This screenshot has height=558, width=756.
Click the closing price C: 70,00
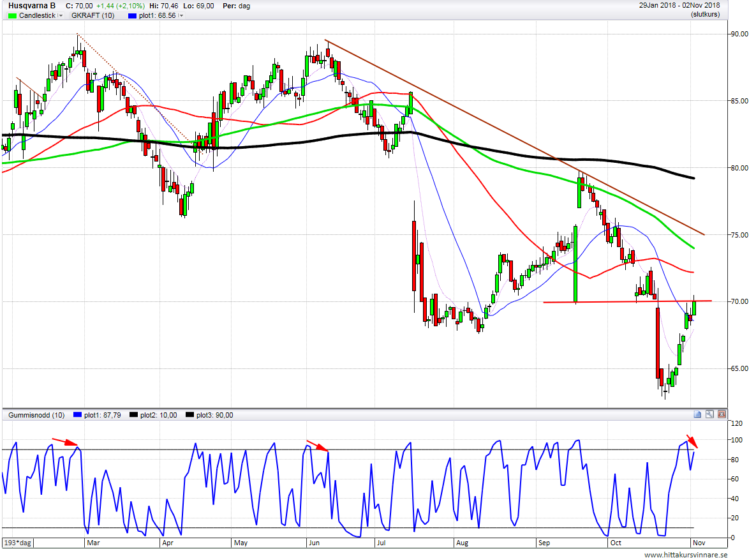click(x=79, y=6)
